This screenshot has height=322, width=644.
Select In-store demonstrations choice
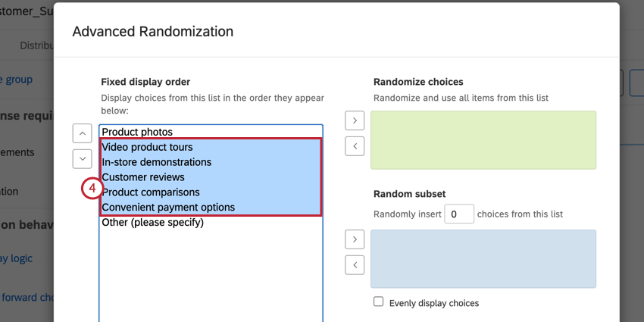click(156, 162)
